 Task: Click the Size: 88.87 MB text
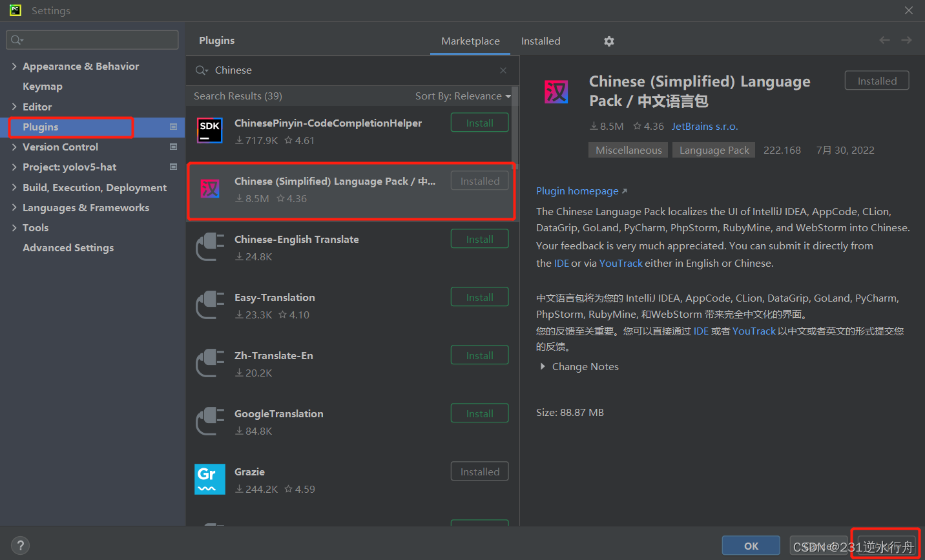(x=570, y=413)
